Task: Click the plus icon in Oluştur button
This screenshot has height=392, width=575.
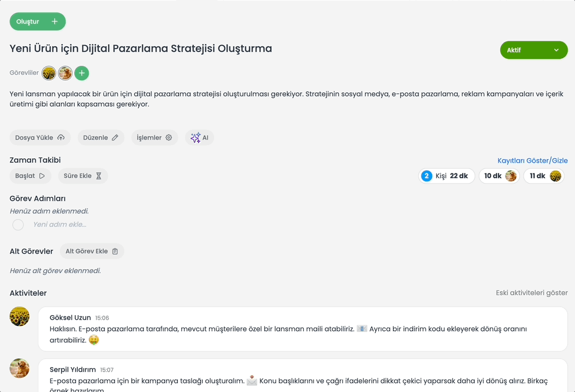Action: click(x=55, y=21)
